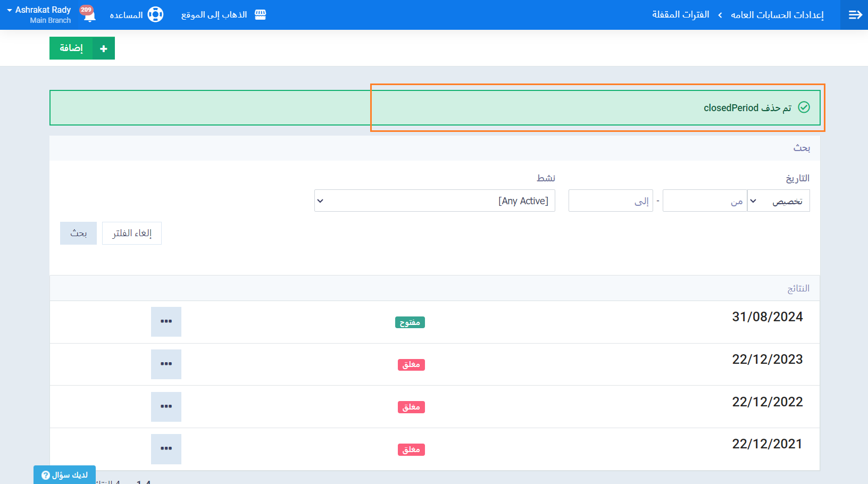868x484 pixels.
Task: Open the notifications bell icon
Action: click(x=89, y=15)
